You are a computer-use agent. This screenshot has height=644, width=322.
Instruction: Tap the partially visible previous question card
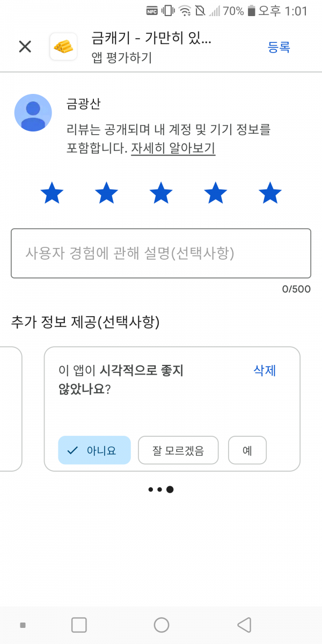coord(11,409)
